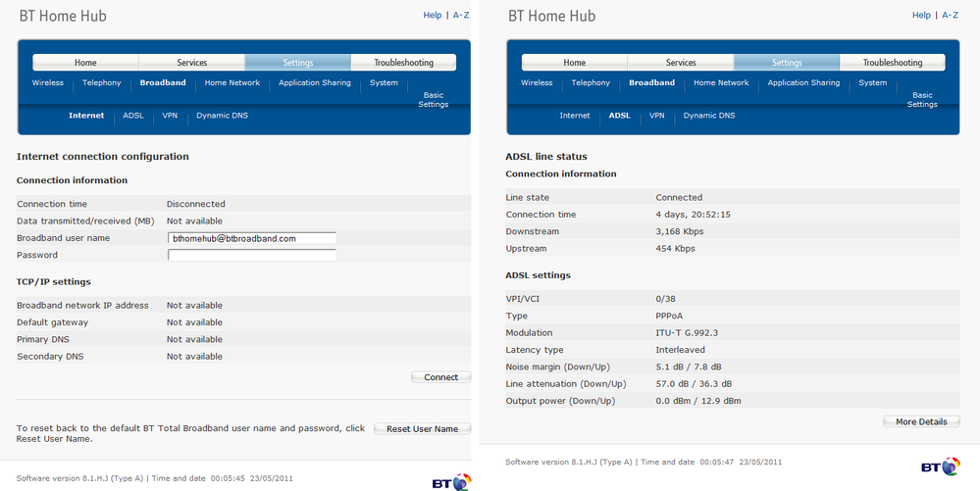The image size is (980, 491).
Task: Switch to Basic Settings in the left window
Action: (434, 99)
